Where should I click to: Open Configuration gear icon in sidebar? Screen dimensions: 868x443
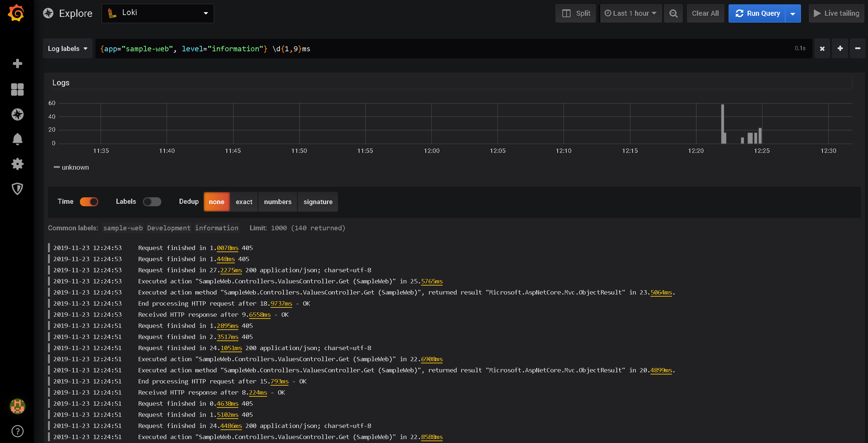coord(17,164)
